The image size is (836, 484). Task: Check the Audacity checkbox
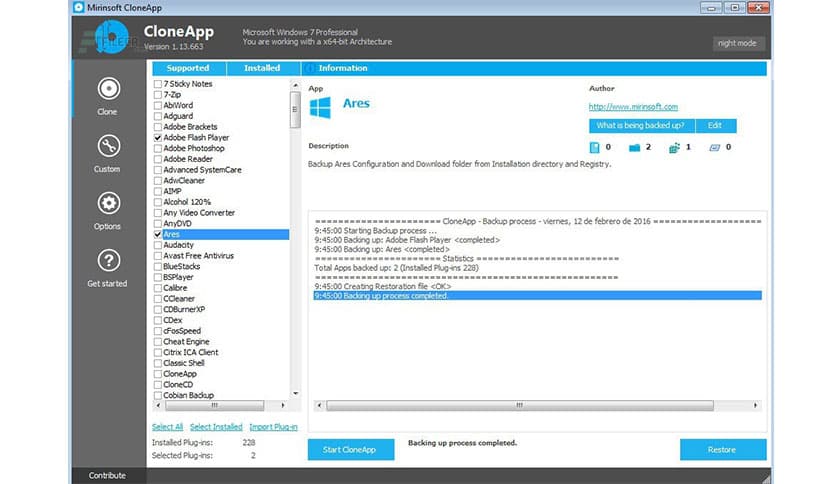click(158, 245)
